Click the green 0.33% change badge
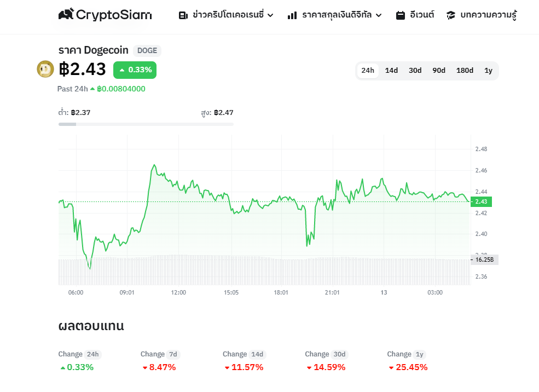 coord(135,70)
